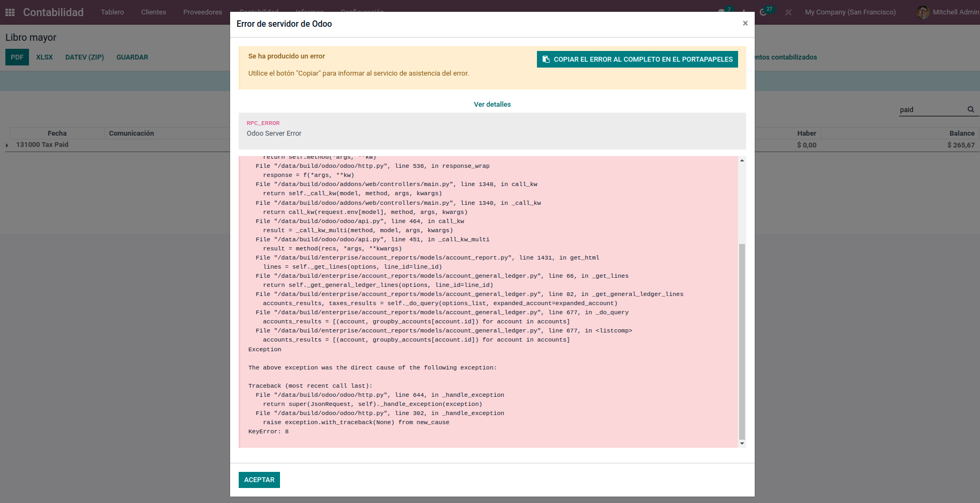Click the ACEPTAR button
The width and height of the screenshot is (980, 503).
[259, 480]
